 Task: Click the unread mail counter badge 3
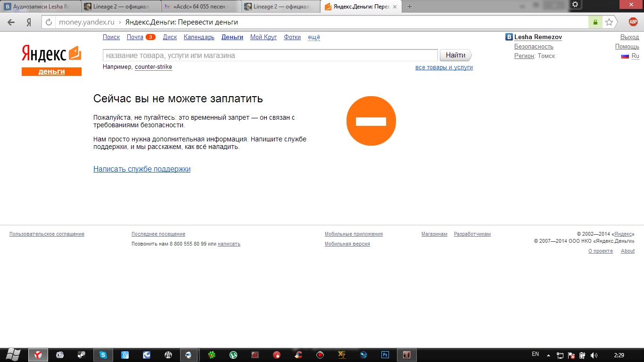point(150,37)
